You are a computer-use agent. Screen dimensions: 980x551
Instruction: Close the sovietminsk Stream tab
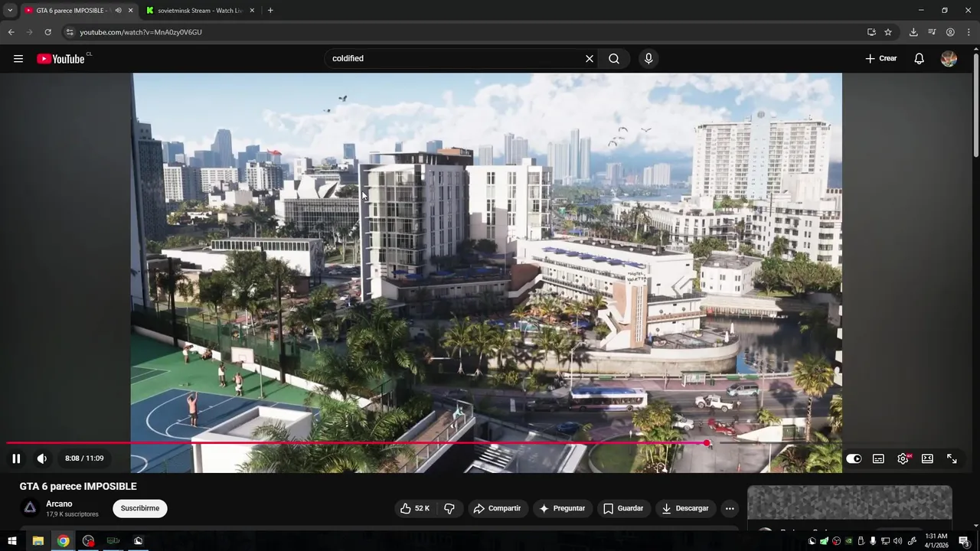point(251,11)
